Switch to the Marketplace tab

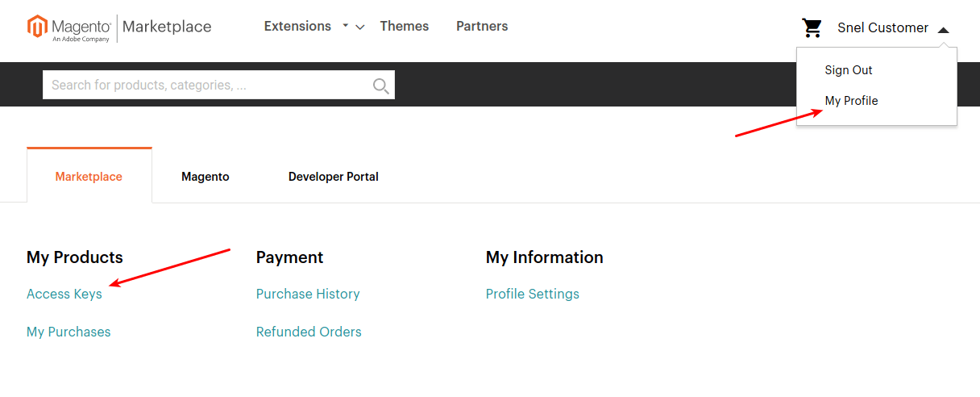tap(89, 177)
